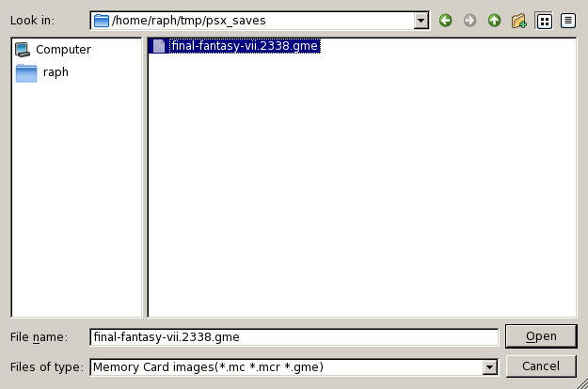Click the Cancel button
This screenshot has height=389, width=588.
[541, 366]
